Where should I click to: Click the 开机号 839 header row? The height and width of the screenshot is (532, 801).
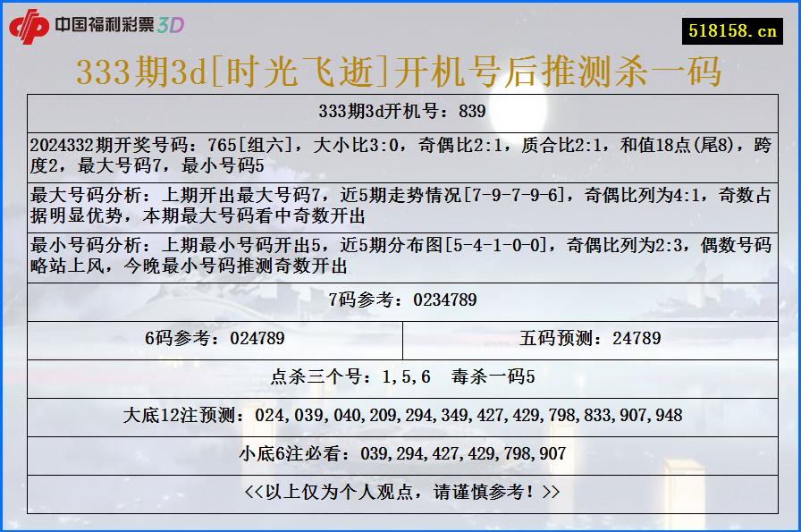point(400,111)
